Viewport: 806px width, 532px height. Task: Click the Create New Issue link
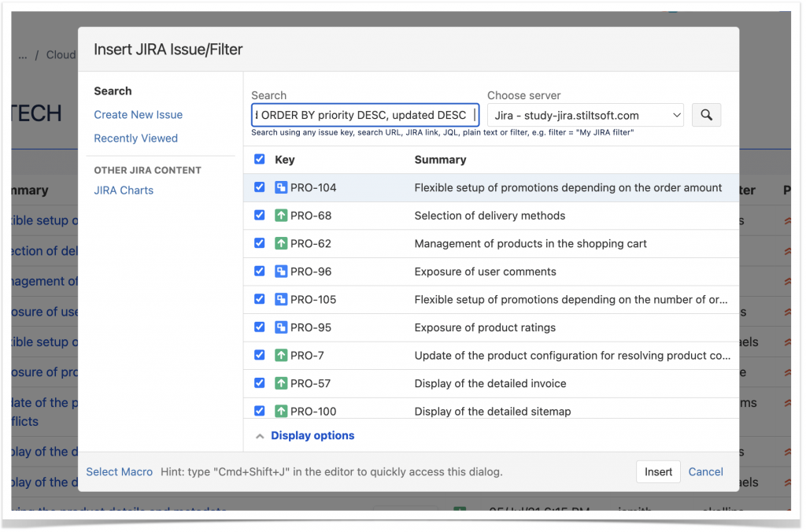[x=138, y=114]
